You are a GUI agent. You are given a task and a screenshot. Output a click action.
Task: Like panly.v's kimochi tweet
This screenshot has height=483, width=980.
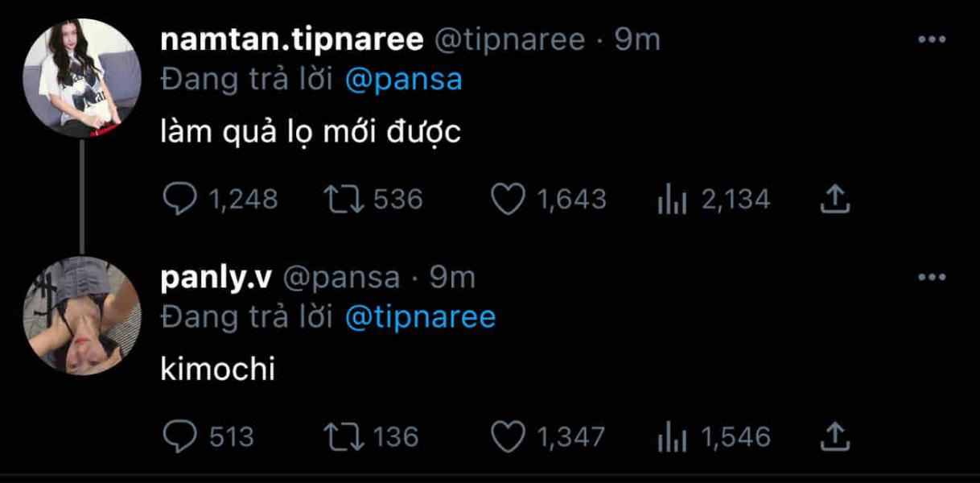tap(508, 436)
